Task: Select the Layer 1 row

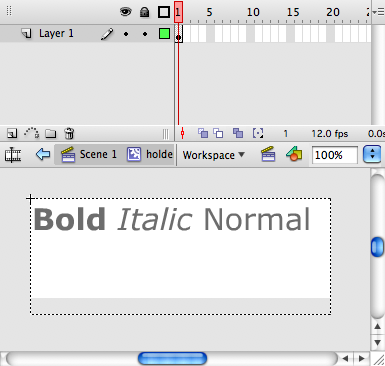Action: [x=87, y=34]
